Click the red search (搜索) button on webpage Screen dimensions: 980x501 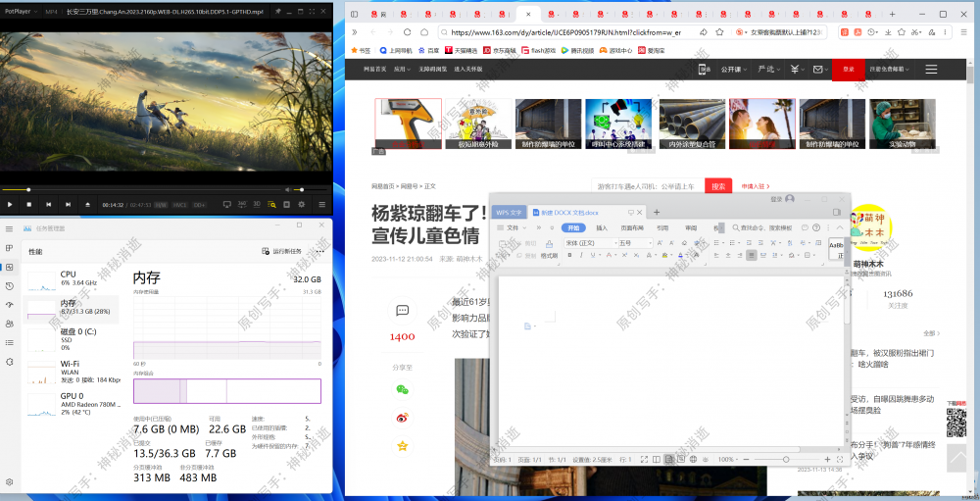(718, 186)
